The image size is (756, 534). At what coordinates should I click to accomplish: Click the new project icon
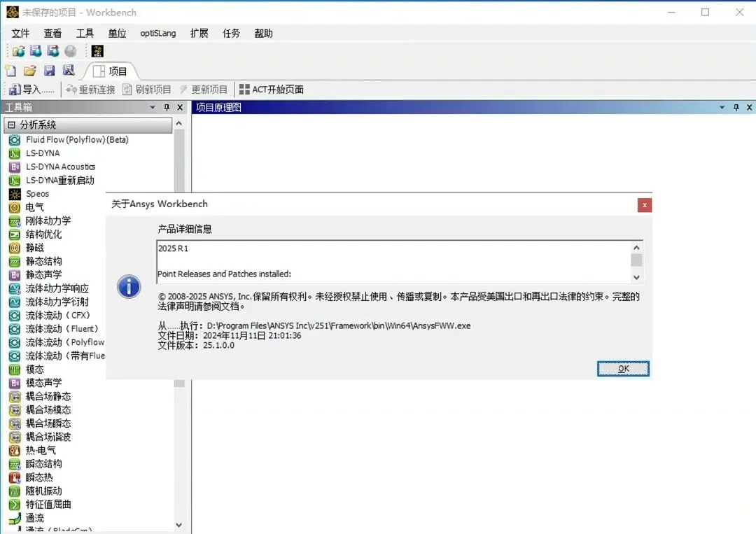tap(10, 71)
